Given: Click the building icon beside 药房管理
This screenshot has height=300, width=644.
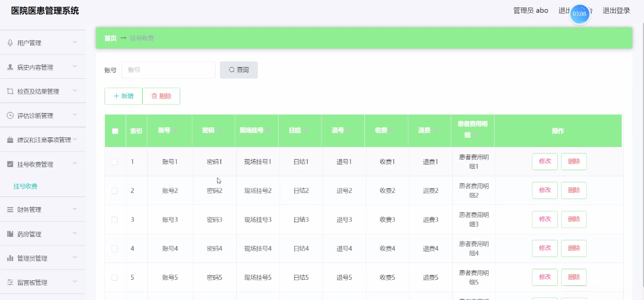Looking at the screenshot, I should 10,234.
